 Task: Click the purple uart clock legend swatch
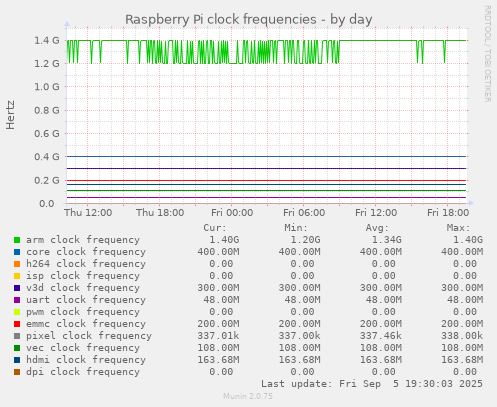point(17,300)
